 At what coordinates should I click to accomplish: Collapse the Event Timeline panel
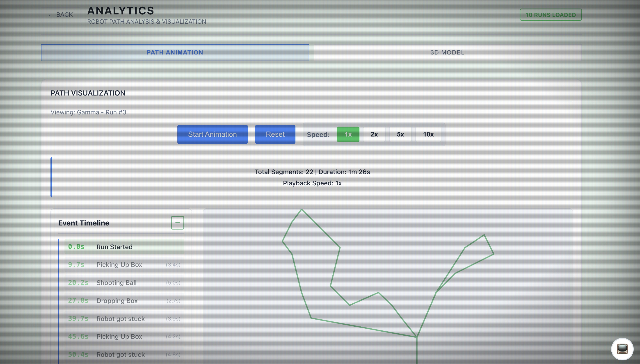177,223
